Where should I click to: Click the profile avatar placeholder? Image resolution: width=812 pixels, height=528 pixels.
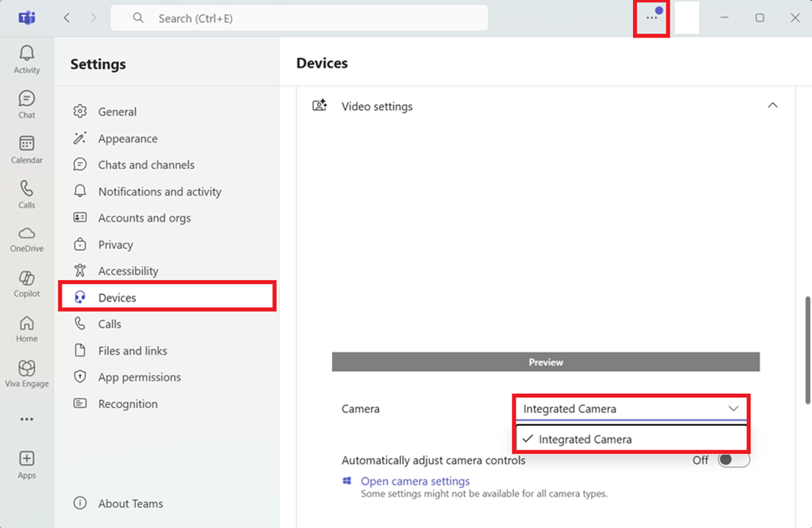point(687,18)
